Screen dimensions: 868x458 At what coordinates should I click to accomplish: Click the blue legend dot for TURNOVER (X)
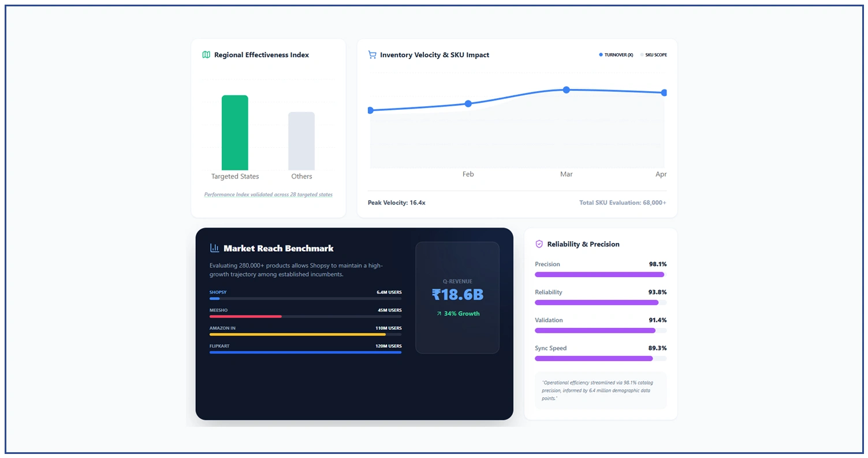point(600,54)
